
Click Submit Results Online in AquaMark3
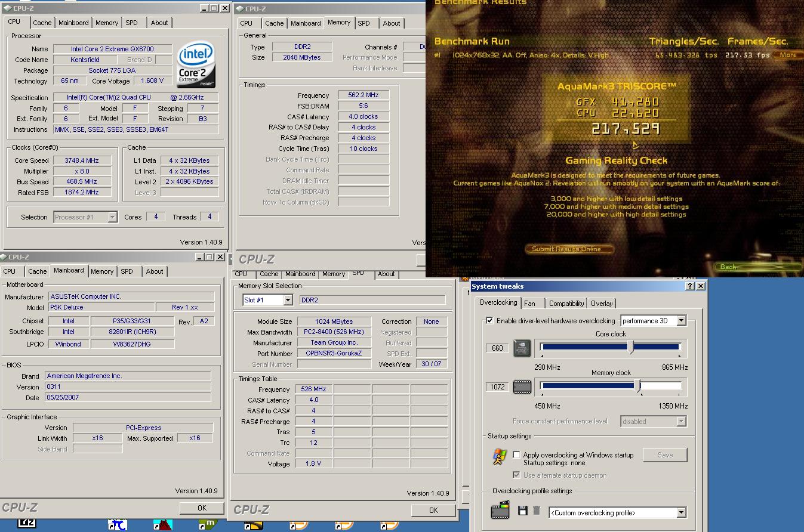(571, 249)
